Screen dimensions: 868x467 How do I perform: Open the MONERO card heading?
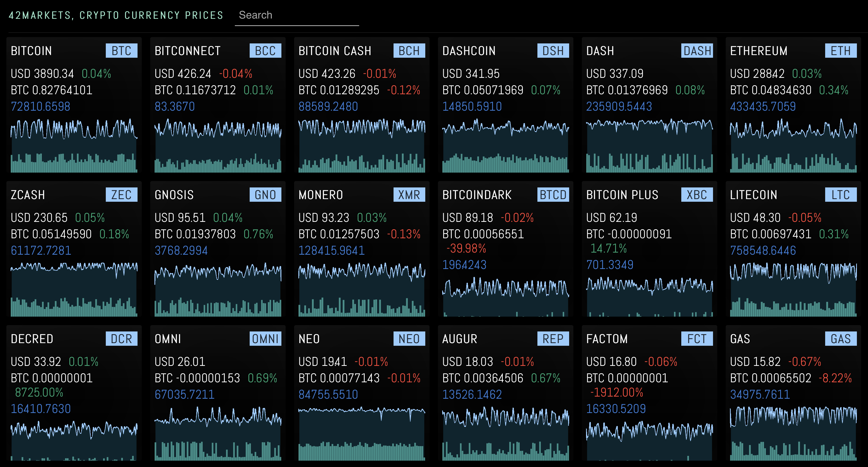point(321,195)
